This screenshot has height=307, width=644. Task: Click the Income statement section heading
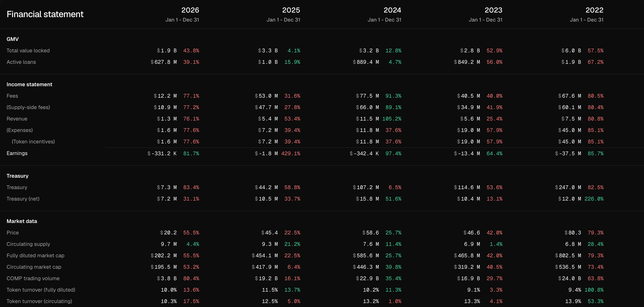(29, 84)
